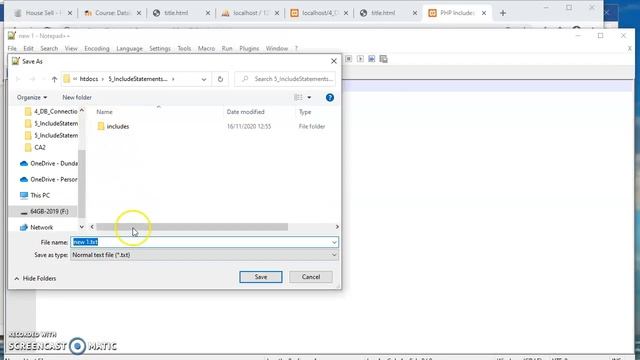
Task: Click the Cancel button
Action: [311, 277]
